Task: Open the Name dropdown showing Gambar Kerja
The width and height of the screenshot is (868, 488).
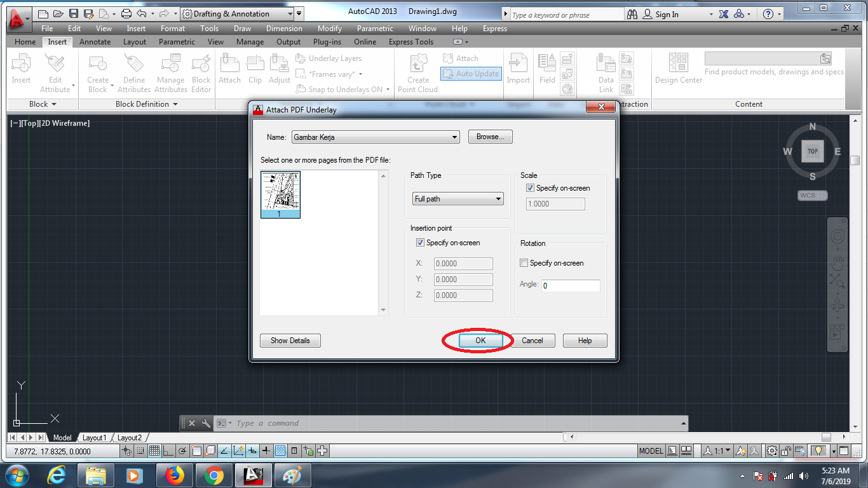Action: [x=375, y=137]
